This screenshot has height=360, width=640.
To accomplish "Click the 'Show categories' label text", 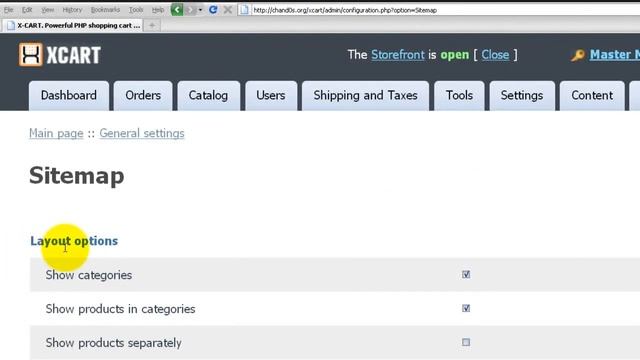I will pyautogui.click(x=89, y=275).
